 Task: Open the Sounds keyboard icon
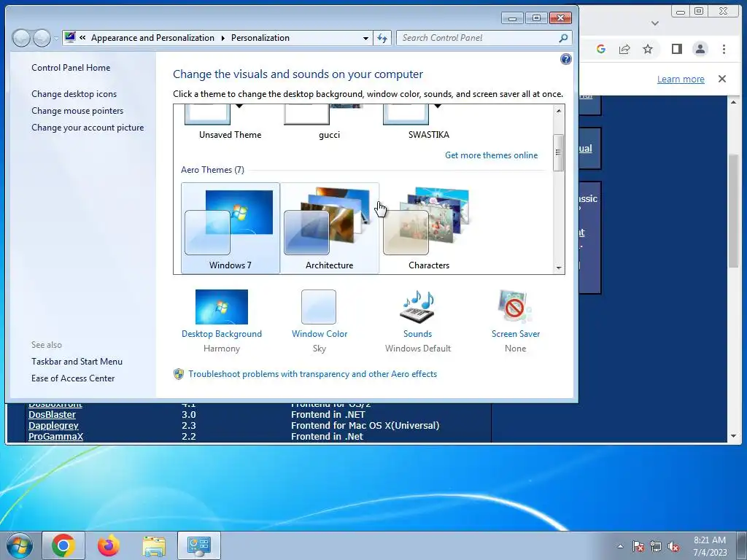417,307
